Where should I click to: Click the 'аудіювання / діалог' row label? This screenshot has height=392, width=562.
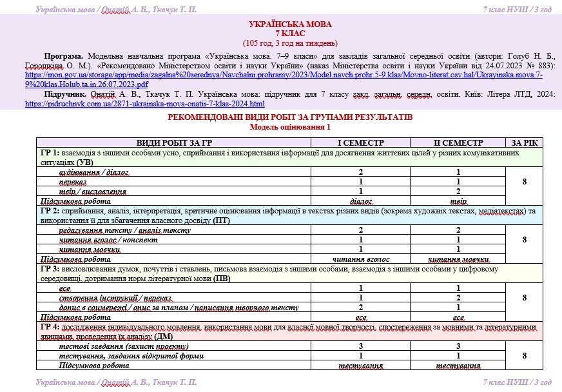94,172
